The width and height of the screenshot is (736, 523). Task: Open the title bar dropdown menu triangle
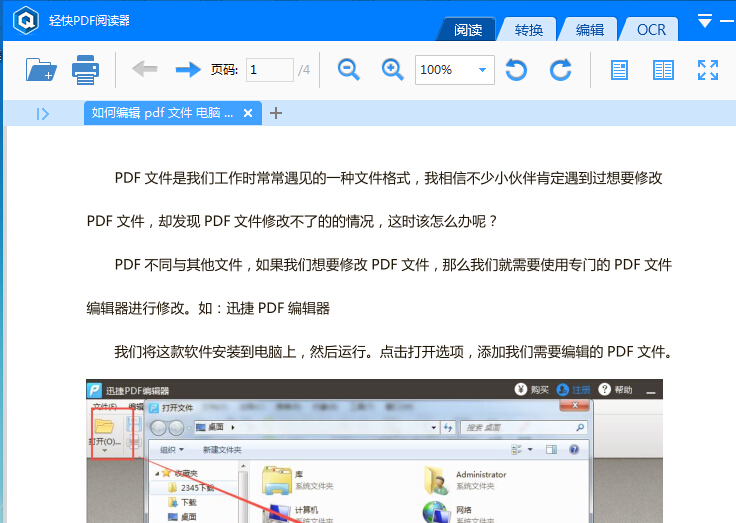705,21
